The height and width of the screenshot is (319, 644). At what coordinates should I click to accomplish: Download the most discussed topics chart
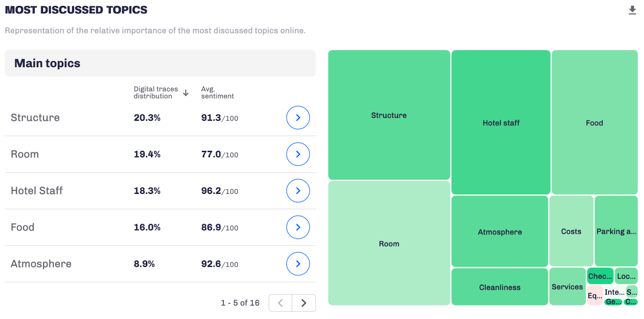[632, 10]
